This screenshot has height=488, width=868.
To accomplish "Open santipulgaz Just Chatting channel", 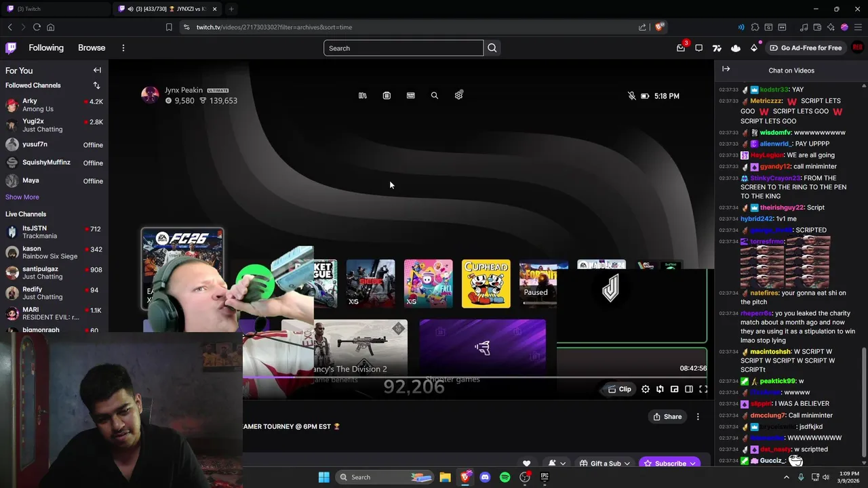I will 54,273.
